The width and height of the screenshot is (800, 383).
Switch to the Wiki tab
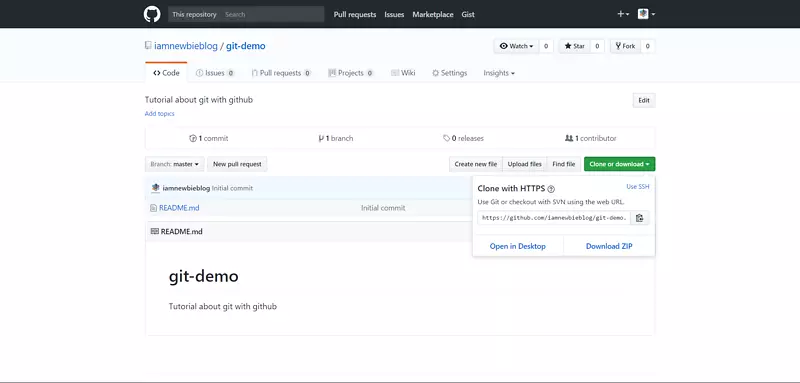tap(403, 73)
